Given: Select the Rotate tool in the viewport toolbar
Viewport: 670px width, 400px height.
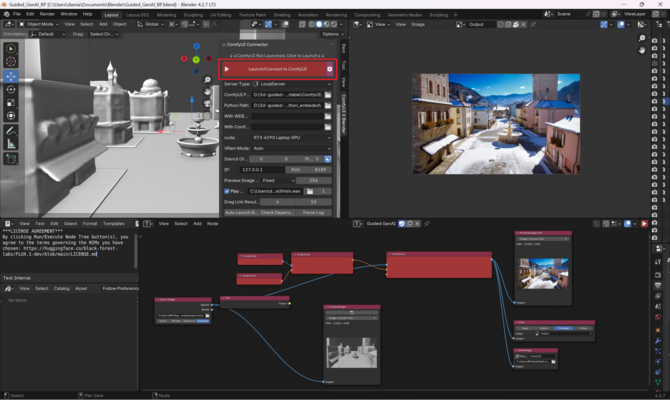Looking at the screenshot, I should click(11, 89).
